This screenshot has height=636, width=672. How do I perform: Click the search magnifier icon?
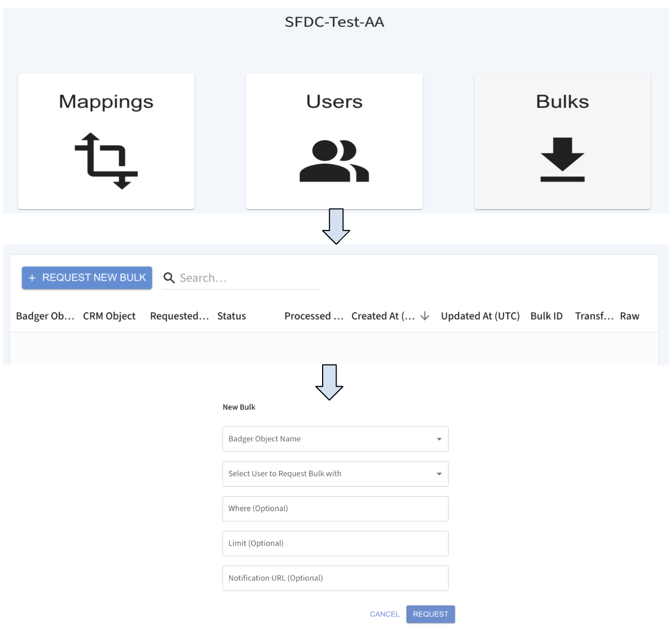169,278
